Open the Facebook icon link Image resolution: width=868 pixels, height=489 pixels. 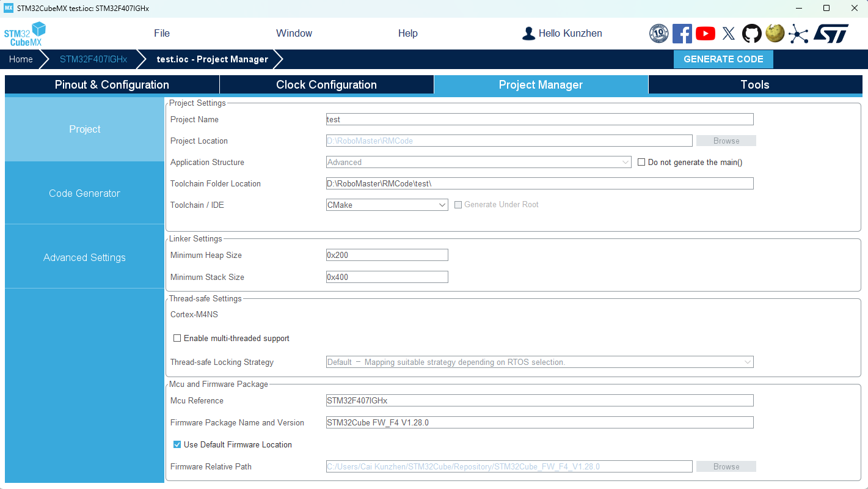(x=682, y=33)
